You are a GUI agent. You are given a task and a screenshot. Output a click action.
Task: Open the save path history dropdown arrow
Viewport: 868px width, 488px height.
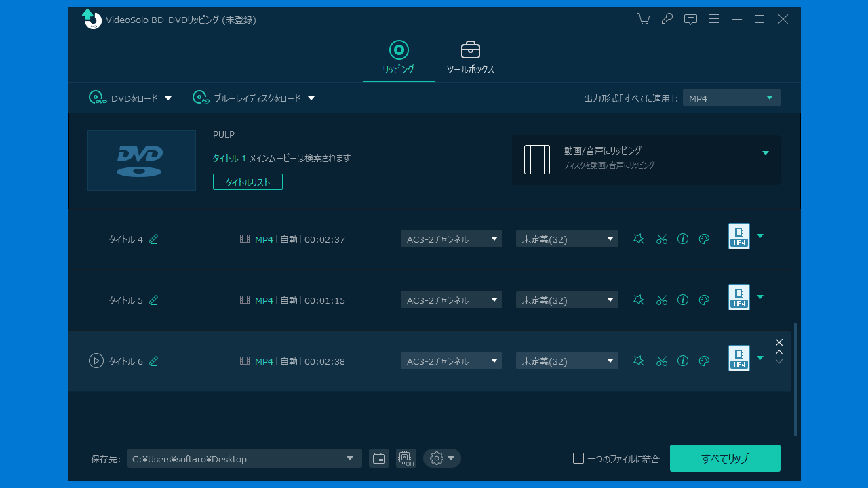pyautogui.click(x=350, y=458)
